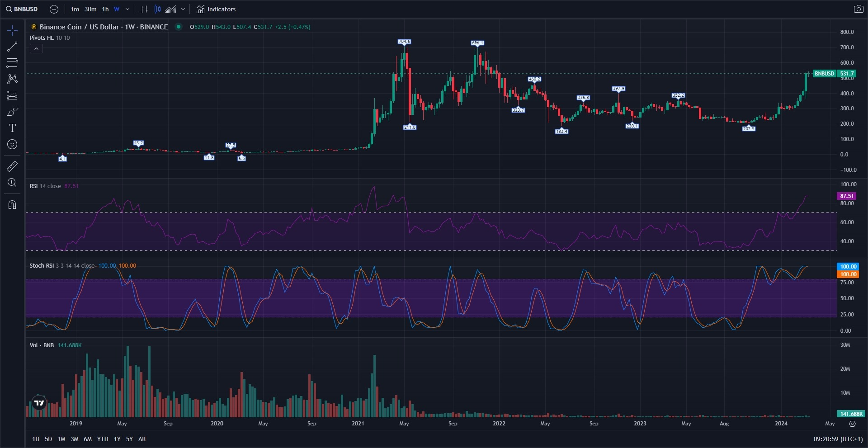Click the RSI 87.51 value label
Image resolution: width=868 pixels, height=448 pixels.
[846, 196]
